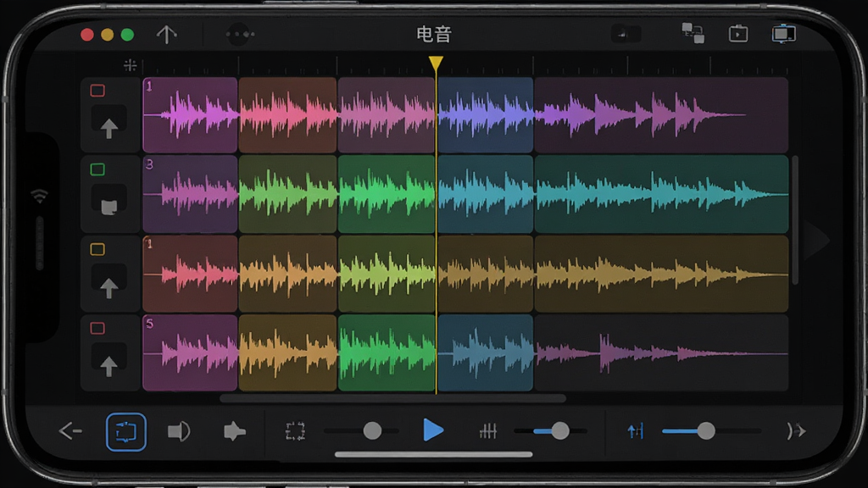Click the project title 电音
This screenshot has width=868, height=488.
pos(434,34)
